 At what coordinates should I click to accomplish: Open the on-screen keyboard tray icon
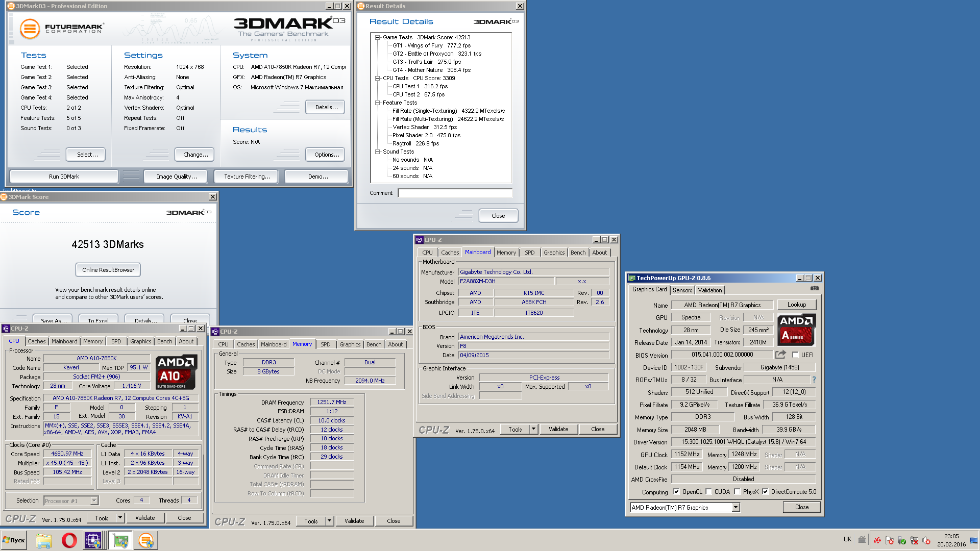pos(862,539)
